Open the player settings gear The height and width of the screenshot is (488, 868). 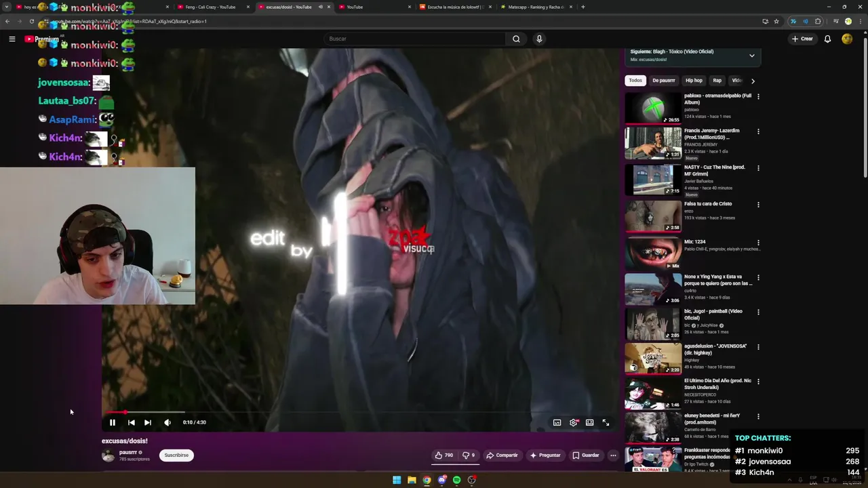(x=574, y=422)
